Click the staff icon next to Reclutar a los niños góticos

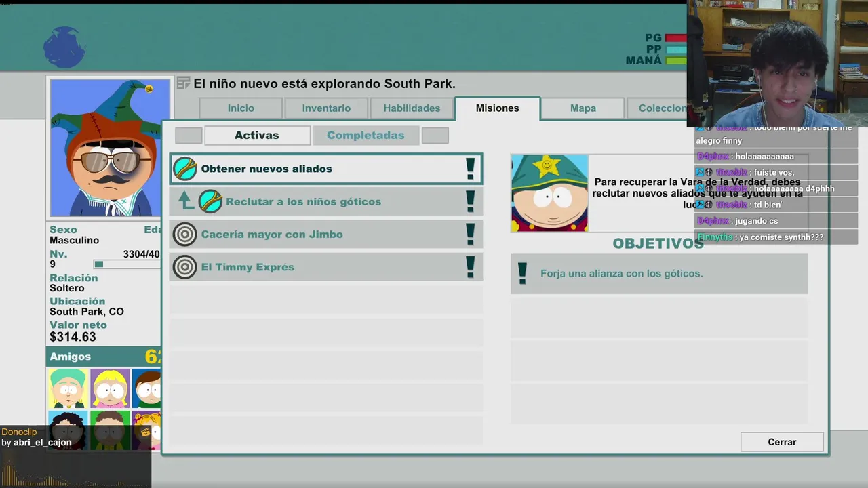point(210,201)
